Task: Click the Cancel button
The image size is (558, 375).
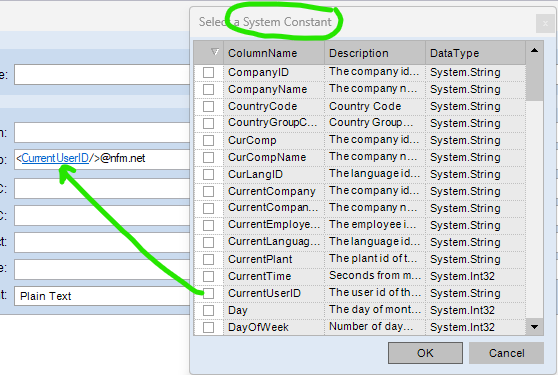Action: point(506,353)
